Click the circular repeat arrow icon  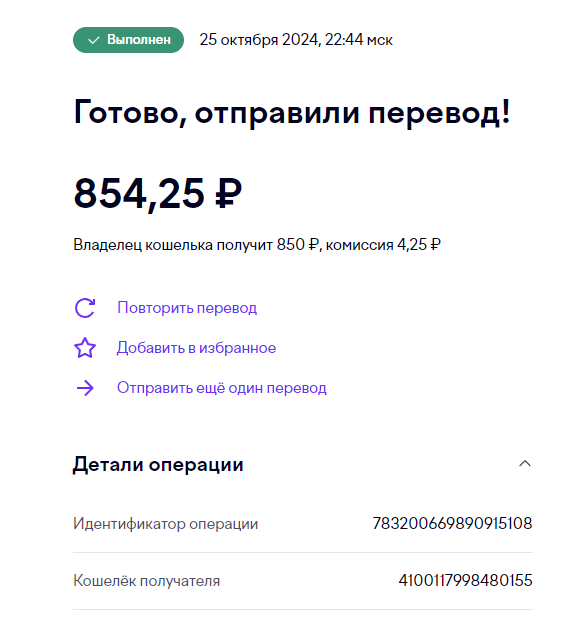click(85, 308)
